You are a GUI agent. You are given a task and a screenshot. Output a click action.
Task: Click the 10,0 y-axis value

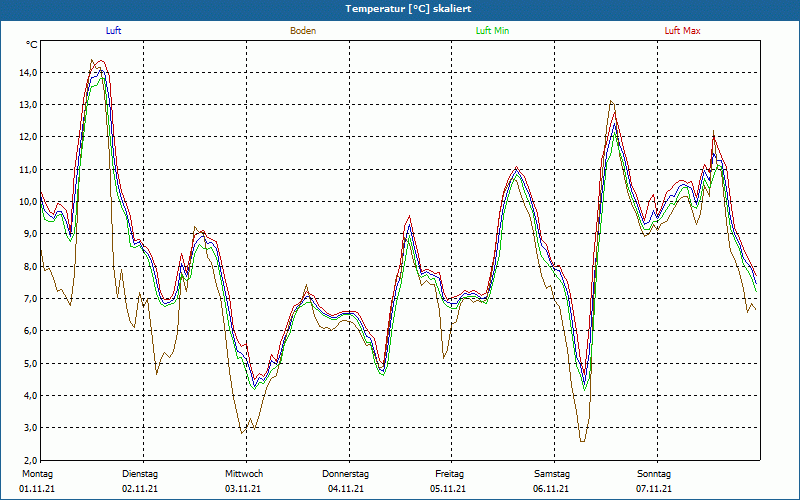coord(29,202)
